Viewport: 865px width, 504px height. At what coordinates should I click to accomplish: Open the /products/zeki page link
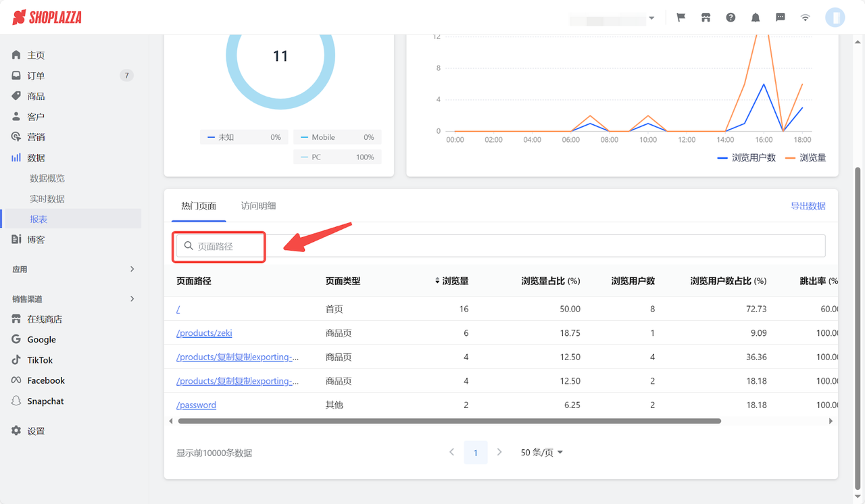click(204, 332)
